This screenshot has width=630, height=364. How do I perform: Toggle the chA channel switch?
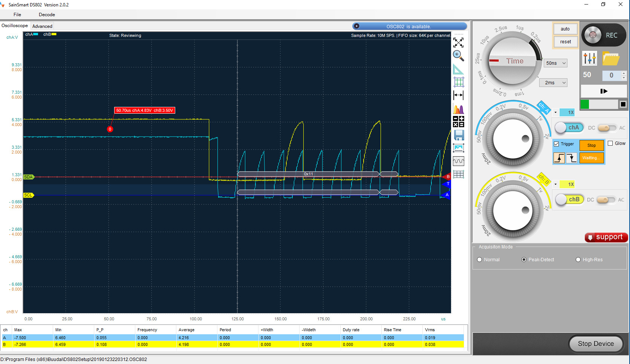(x=569, y=128)
